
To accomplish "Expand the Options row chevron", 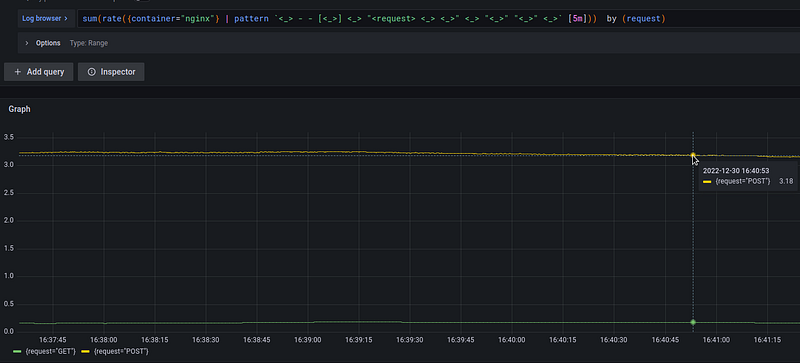I will 27,43.
